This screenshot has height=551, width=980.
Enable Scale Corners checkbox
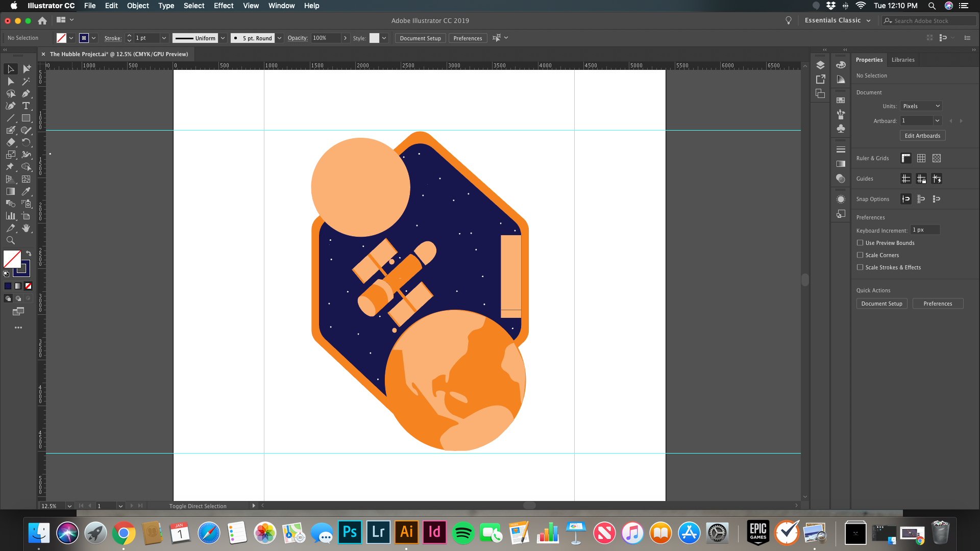click(x=860, y=255)
